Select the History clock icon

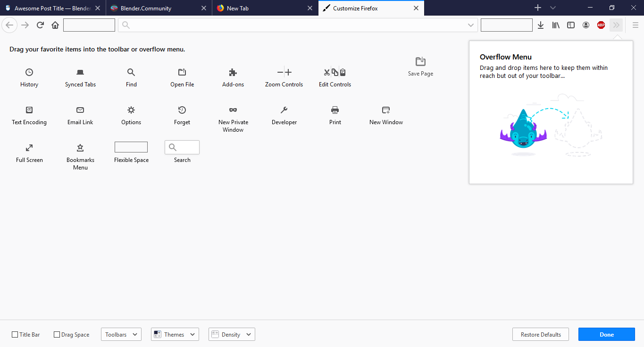pyautogui.click(x=29, y=72)
